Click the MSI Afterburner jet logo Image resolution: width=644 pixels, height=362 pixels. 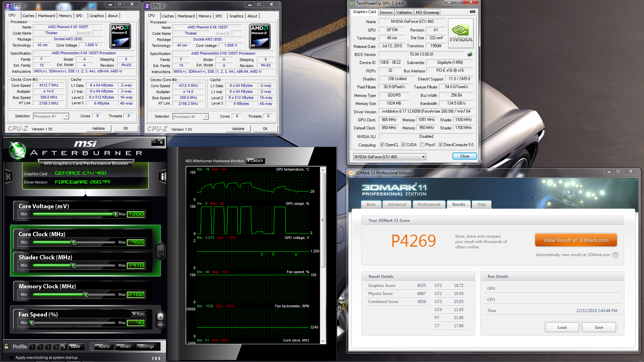17,151
